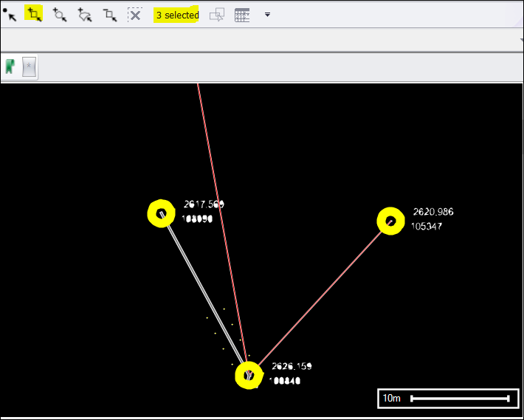
Task: Pick the select by polygon tool
Action: pyautogui.click(x=85, y=15)
